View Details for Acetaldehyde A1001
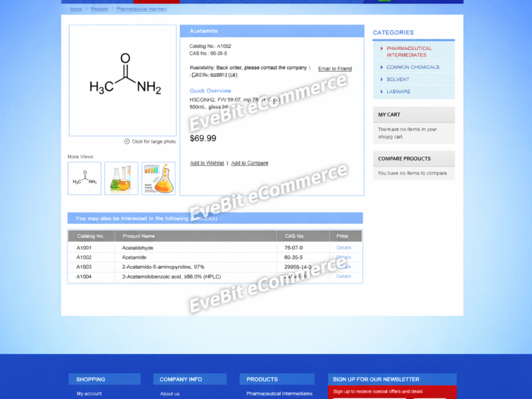Viewport: 532px width, 399px height. pos(344,247)
